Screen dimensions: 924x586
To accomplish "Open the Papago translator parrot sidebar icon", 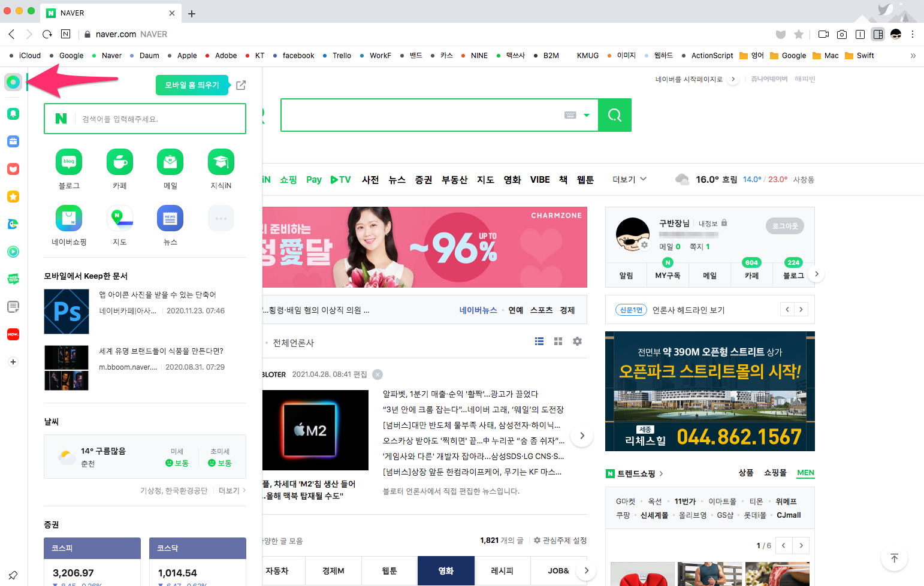I will (13, 224).
